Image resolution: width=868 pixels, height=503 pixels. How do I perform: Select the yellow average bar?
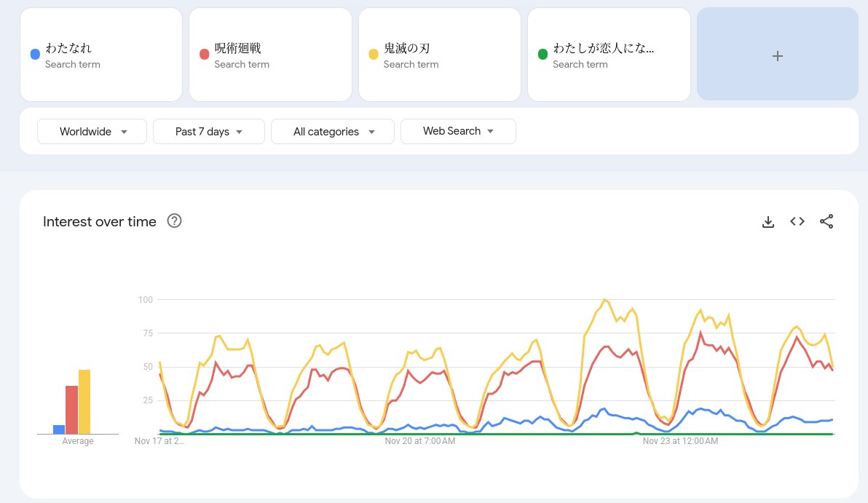click(x=84, y=402)
